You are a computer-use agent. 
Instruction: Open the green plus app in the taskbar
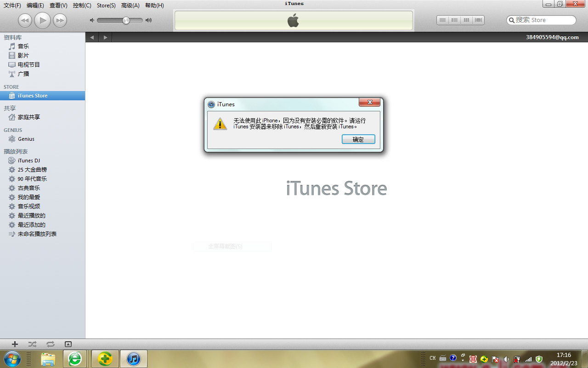click(105, 359)
